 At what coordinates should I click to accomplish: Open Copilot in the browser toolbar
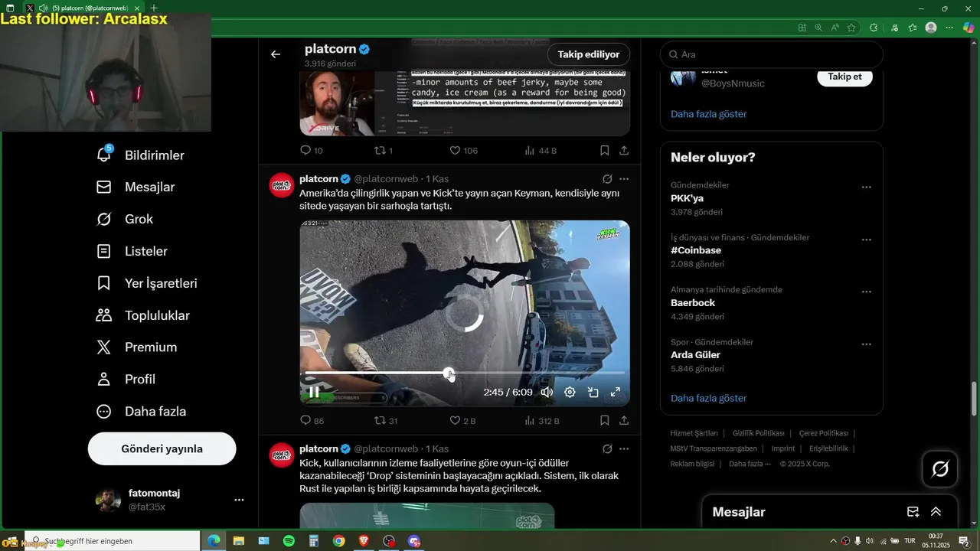(x=969, y=28)
